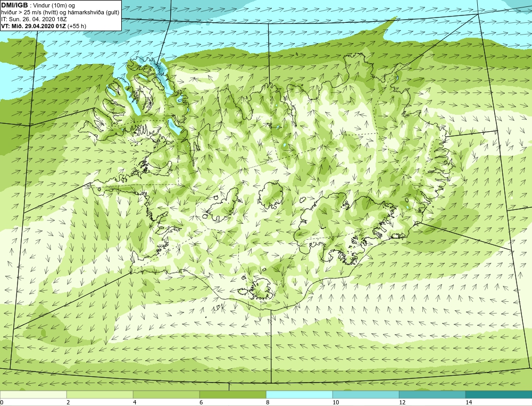Click the 10–12 m/s cyan legend swatch
This screenshot has height=406, width=532.
[366, 394]
